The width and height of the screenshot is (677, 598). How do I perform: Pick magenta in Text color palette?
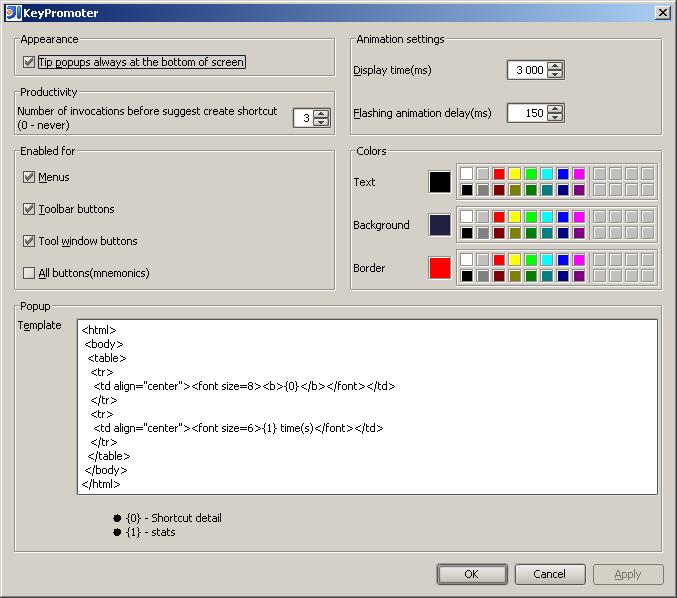pos(579,174)
